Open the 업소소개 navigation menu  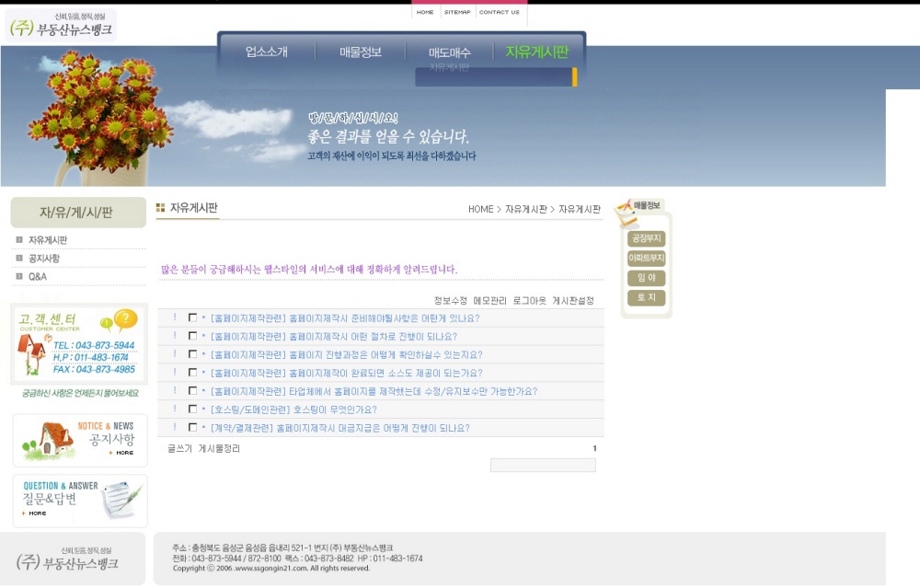267,52
